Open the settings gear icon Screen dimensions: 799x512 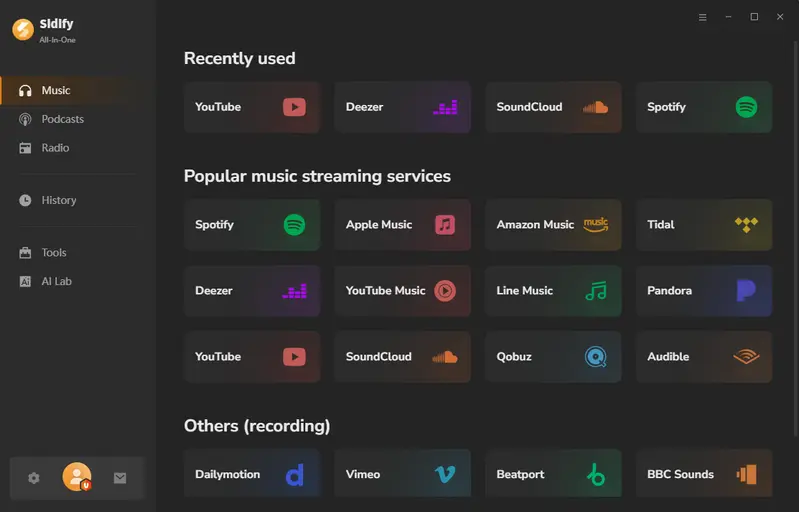(x=34, y=478)
